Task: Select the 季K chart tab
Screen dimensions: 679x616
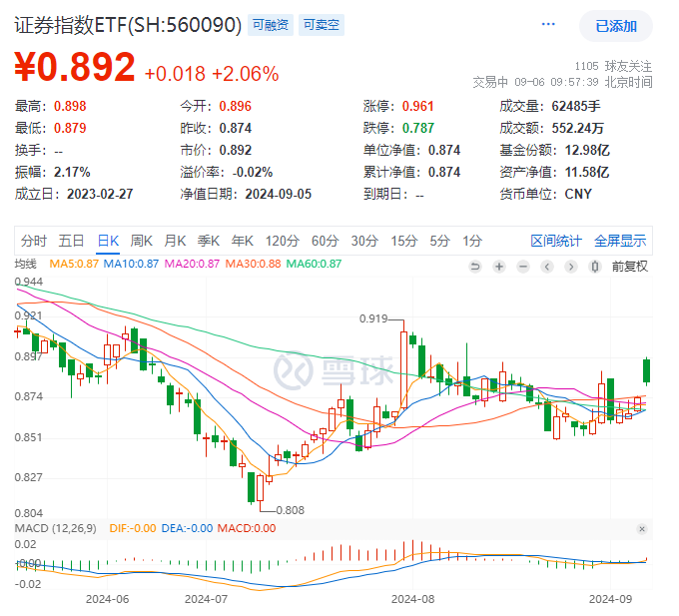Action: [x=209, y=241]
